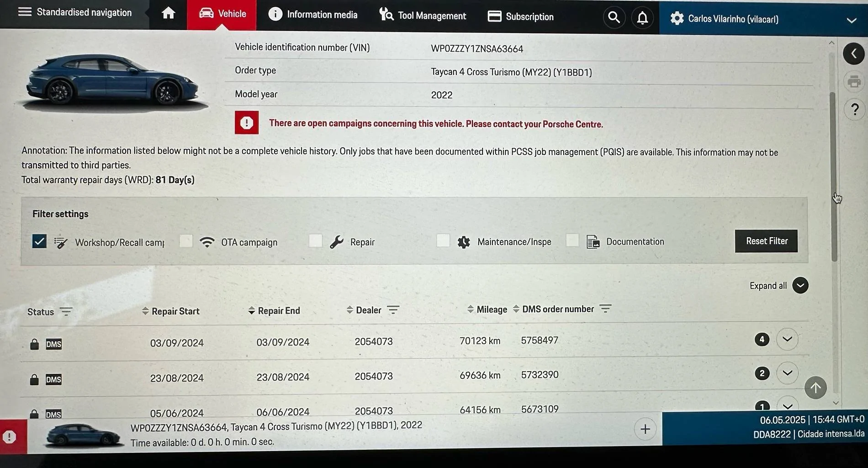Open the Status column filter icon
Screen dimensions: 868x468
click(x=66, y=312)
